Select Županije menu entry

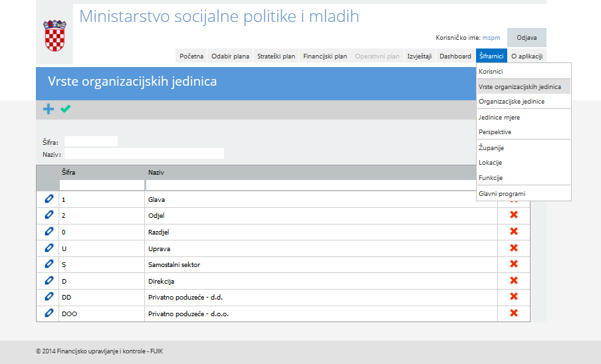tap(524, 147)
